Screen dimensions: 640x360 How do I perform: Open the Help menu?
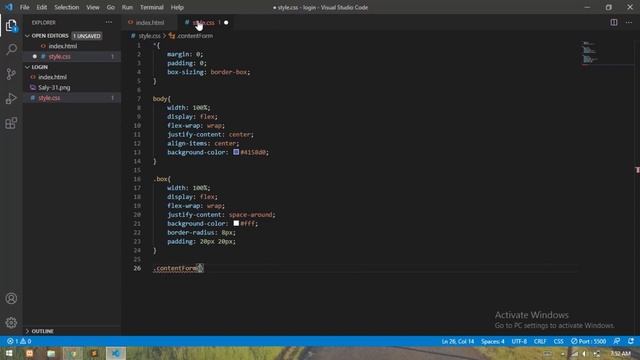coord(177,7)
